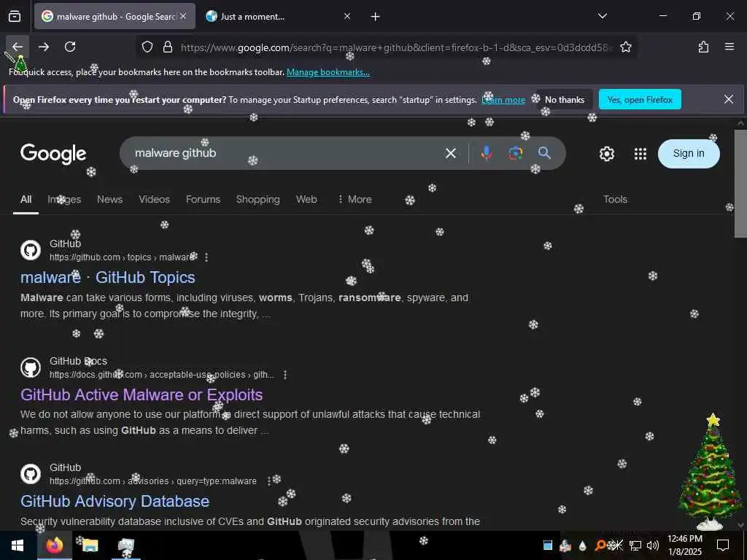Decline with the No thanks button
Screen dimensions: 747x560
(x=565, y=99)
